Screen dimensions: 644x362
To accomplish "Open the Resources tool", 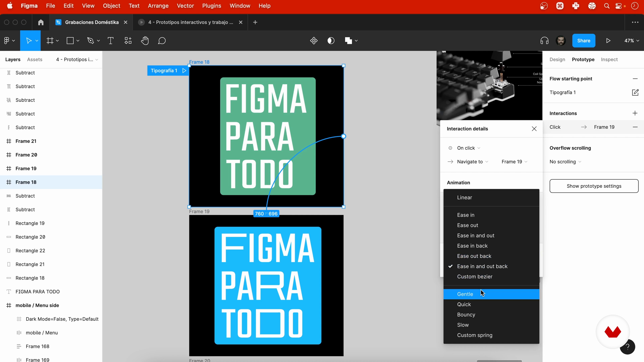I will pyautogui.click(x=128, y=40).
